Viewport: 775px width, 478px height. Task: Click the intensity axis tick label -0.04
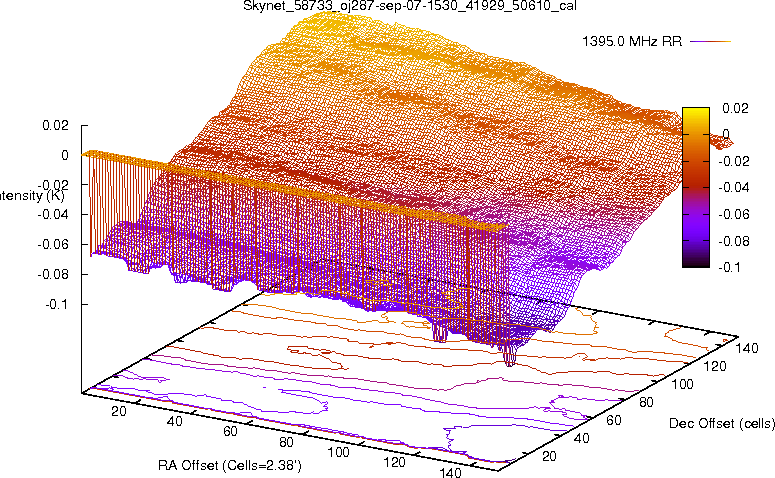click(x=53, y=215)
